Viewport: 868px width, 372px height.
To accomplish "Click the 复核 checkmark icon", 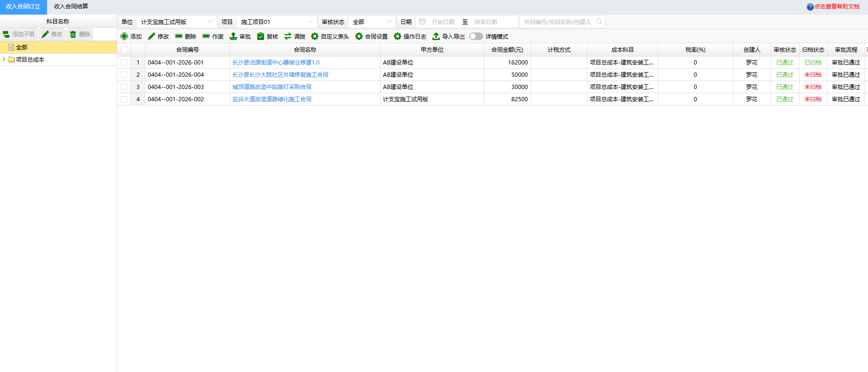I will tap(261, 36).
